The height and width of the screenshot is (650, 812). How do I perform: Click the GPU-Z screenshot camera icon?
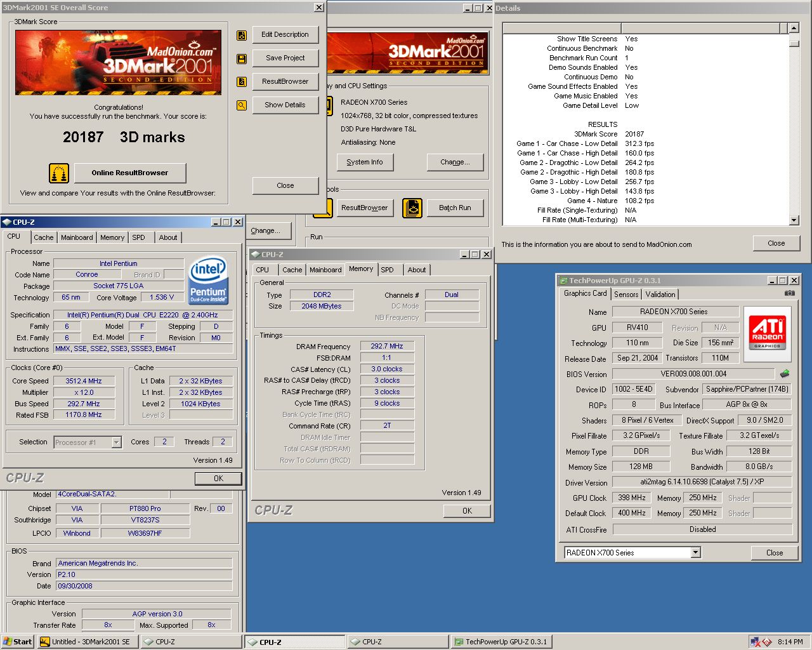pos(789,293)
